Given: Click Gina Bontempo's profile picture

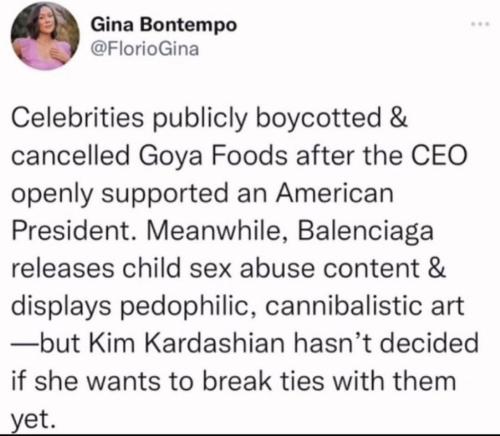Looking at the screenshot, I should 45,36.
